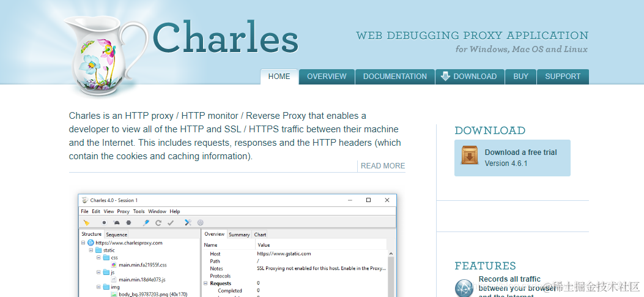The width and height of the screenshot is (644, 297).
Task: Collapse the img folder node
Action: (x=98, y=287)
